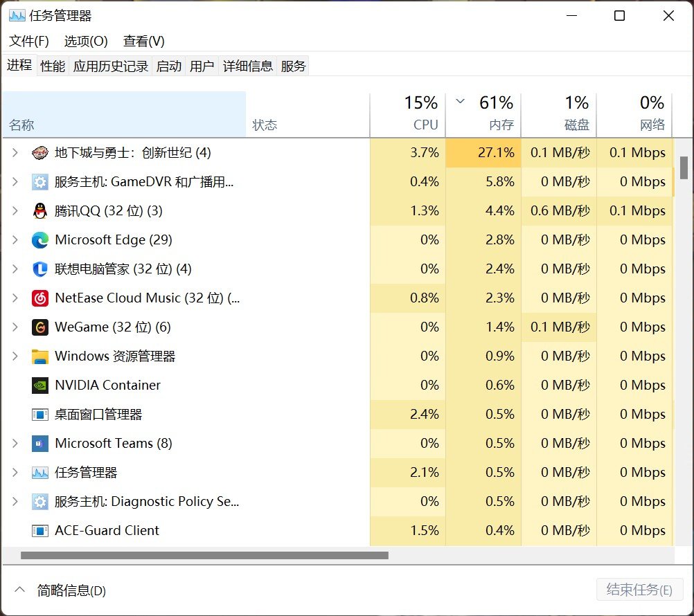Screen dimensions: 694x616
Task: Click the 5.8% memory value for GameDVR
Action: point(499,182)
